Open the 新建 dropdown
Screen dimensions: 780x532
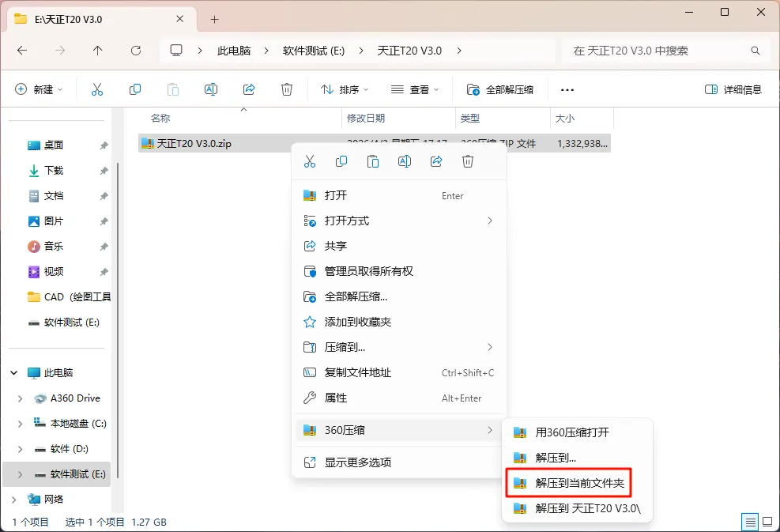coord(39,89)
